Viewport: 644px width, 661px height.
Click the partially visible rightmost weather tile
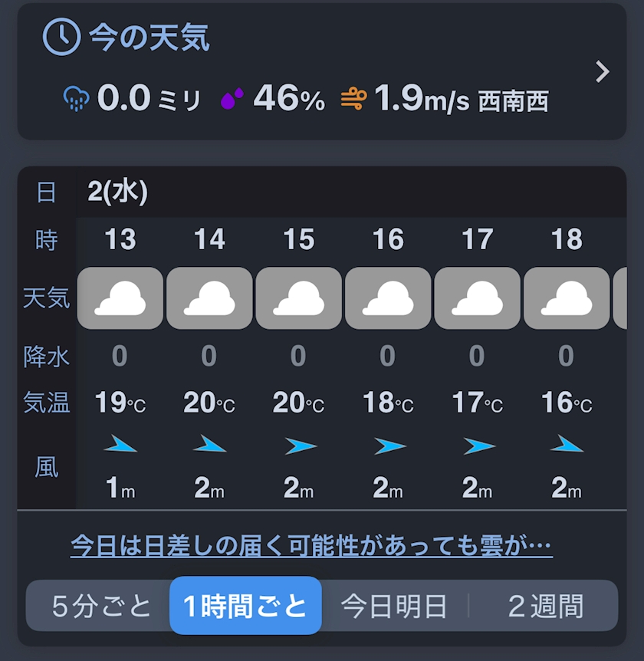click(x=620, y=298)
